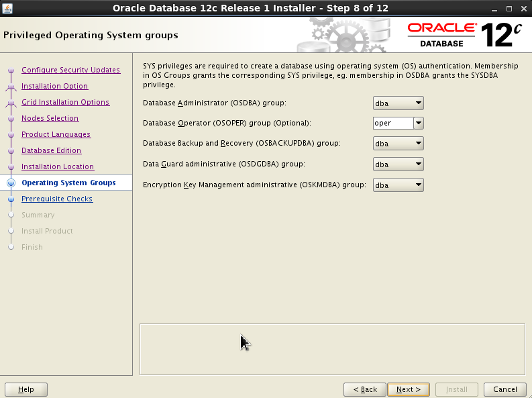Click the Configure Security Updates step bullet
The height and width of the screenshot is (398, 532).
click(11, 70)
